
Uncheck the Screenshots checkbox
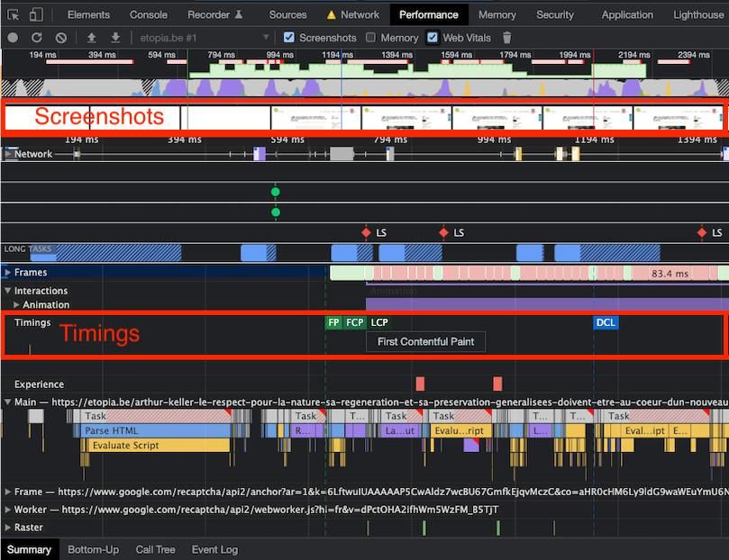[289, 38]
